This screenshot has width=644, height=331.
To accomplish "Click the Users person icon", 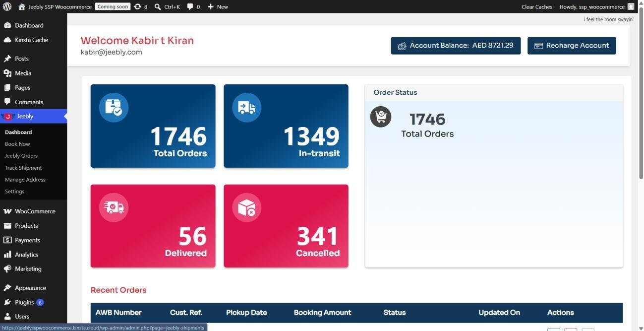I will pos(7,316).
